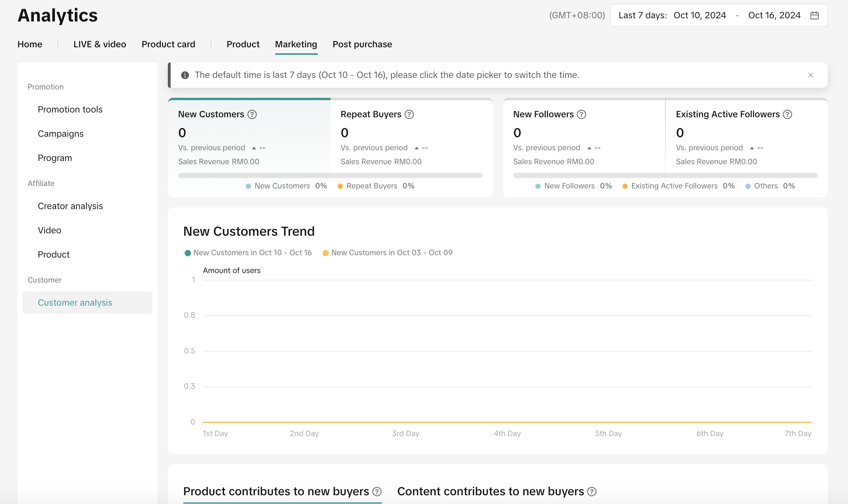The image size is (848, 504).
Task: Click help icon next to New Customers
Action: 252,114
